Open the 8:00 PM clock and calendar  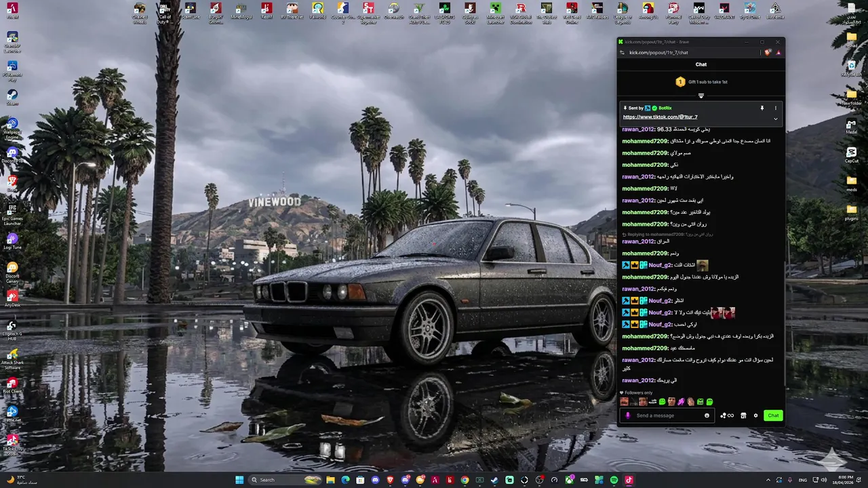pyautogui.click(x=842, y=480)
